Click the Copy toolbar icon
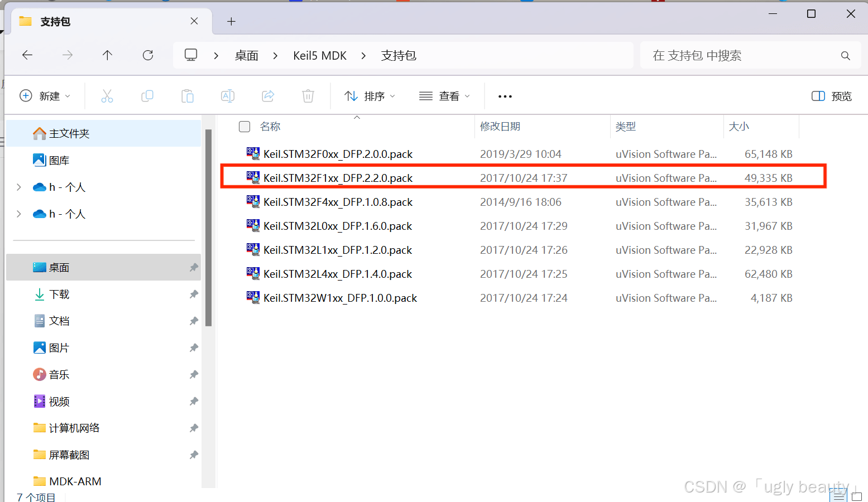The width and height of the screenshot is (868, 502). coord(147,96)
